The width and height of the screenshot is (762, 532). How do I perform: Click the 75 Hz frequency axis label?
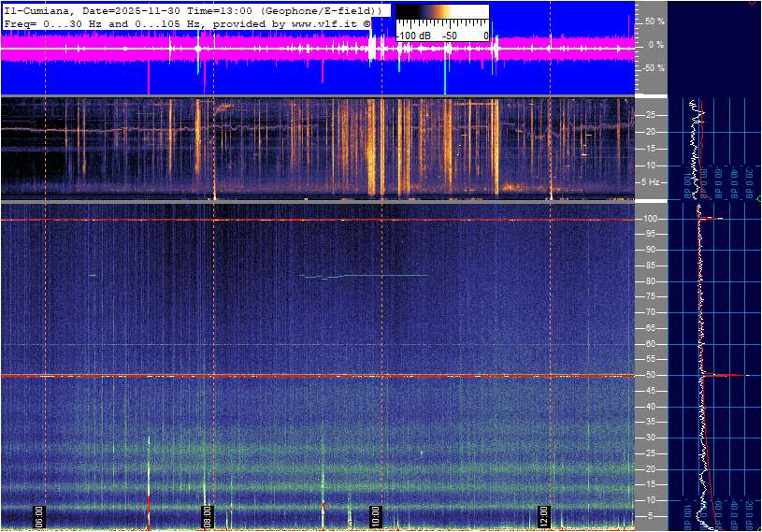(650, 296)
